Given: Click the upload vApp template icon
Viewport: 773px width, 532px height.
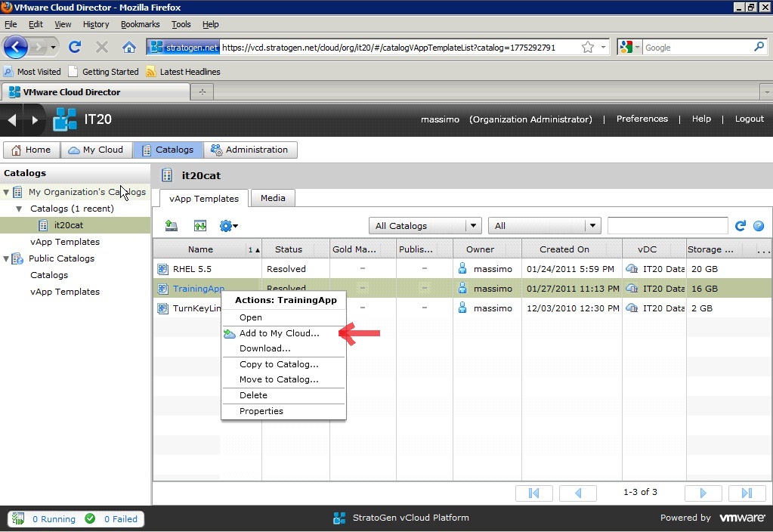Looking at the screenshot, I should (171, 226).
